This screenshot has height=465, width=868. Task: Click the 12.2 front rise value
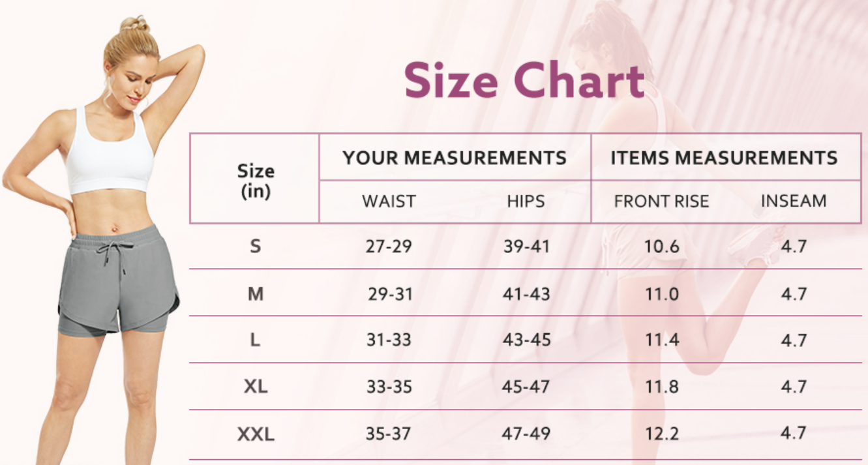tap(662, 434)
